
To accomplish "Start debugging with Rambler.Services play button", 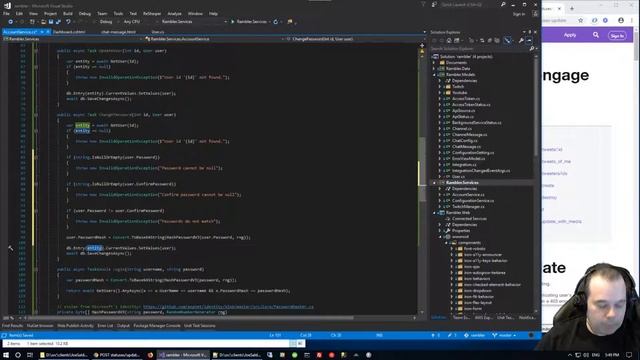I will tap(249, 22).
